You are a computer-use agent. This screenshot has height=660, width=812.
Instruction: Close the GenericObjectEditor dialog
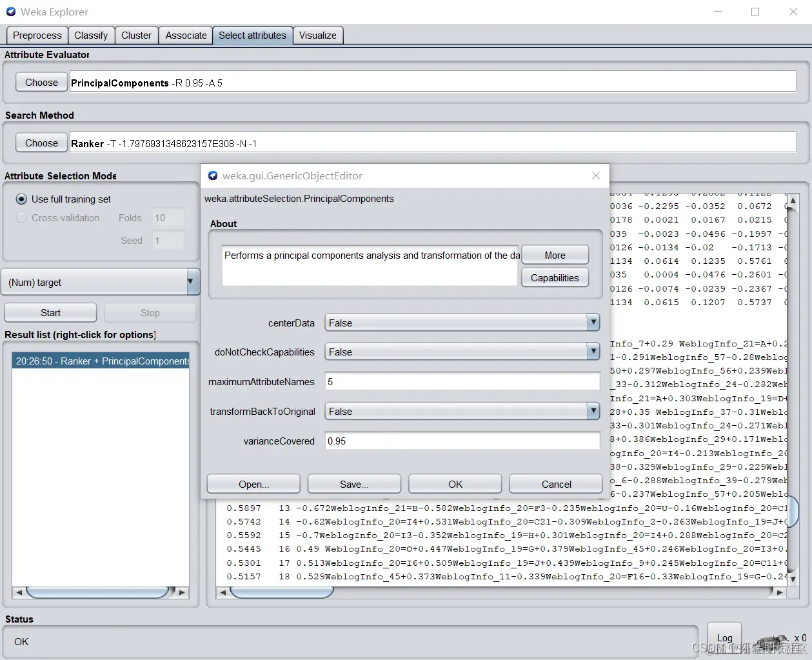[x=596, y=175]
